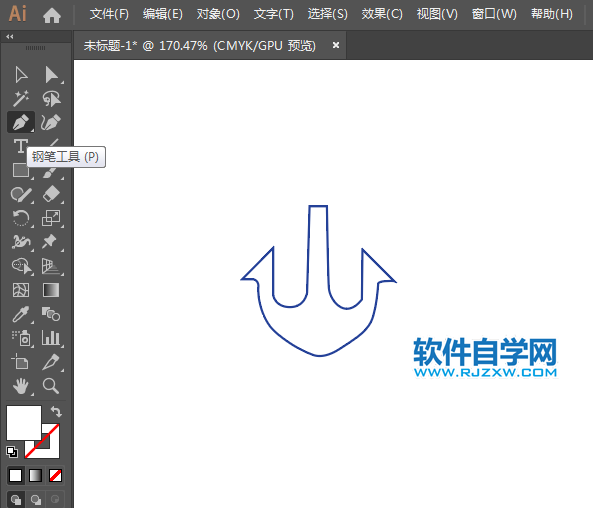Open the 文字(T) menu
The width and height of the screenshot is (593, 508).
[x=273, y=14]
